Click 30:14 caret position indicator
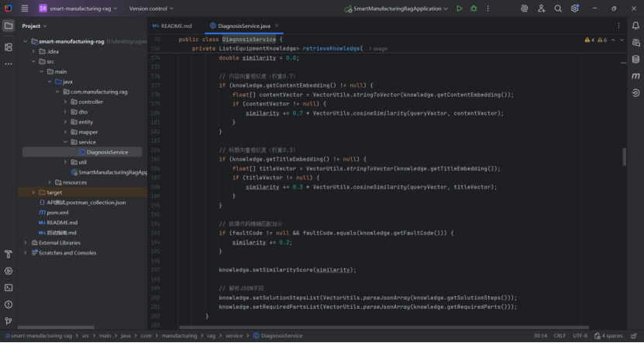The width and height of the screenshot is (644, 343). tap(540, 335)
